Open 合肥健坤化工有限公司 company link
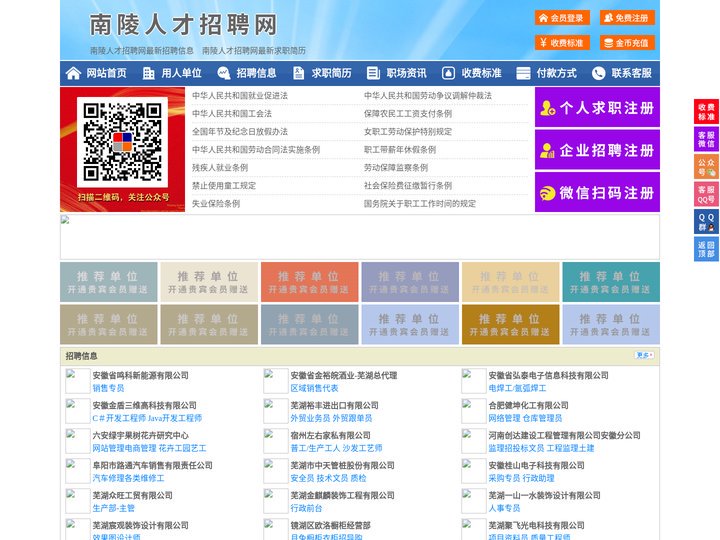This screenshot has width=720, height=540. click(528, 405)
